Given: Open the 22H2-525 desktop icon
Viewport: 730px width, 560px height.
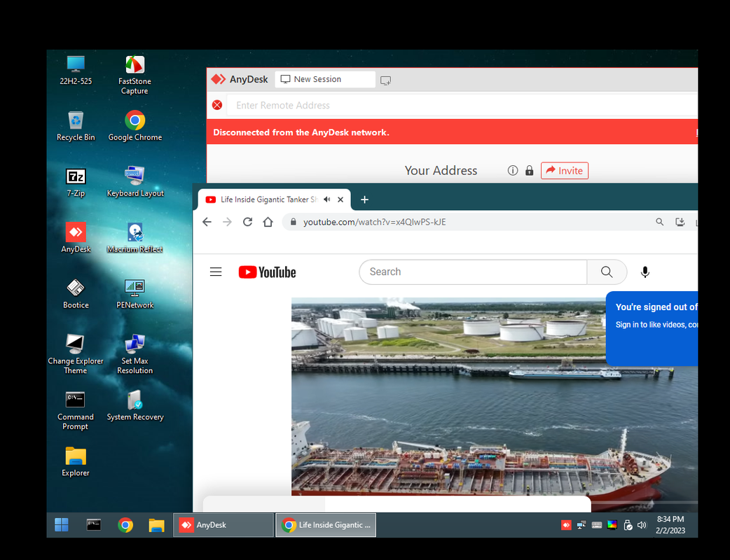Looking at the screenshot, I should [76, 70].
